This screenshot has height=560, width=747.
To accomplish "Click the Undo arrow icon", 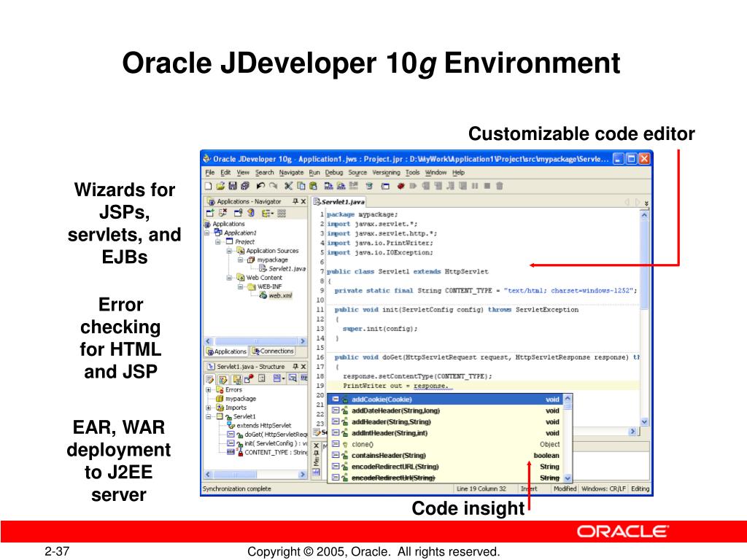I will 260,186.
